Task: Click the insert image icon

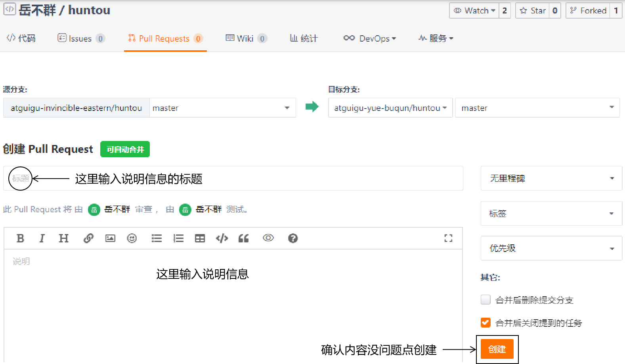Action: point(110,238)
